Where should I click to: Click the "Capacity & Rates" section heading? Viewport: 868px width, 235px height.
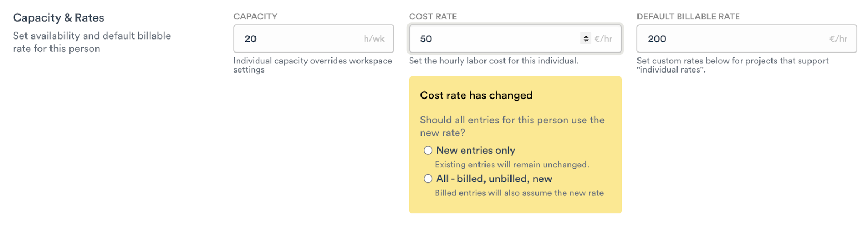point(59,18)
